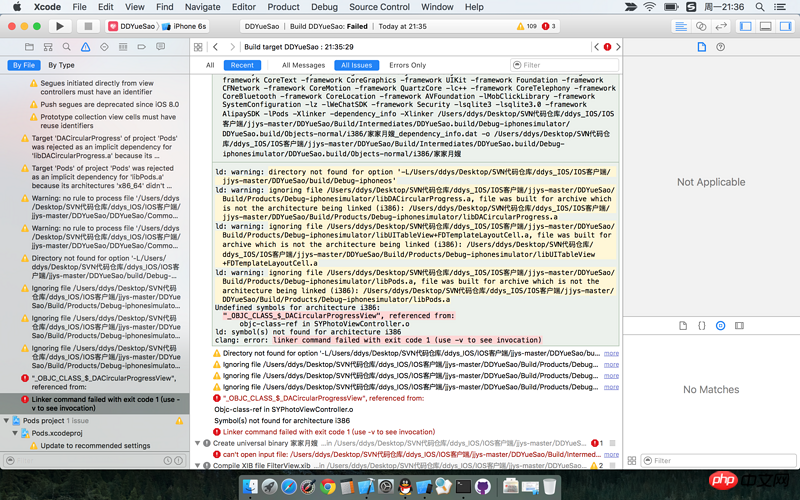Open the Test navigator diamond icon
This screenshot has width=800, height=500.
[x=104, y=47]
